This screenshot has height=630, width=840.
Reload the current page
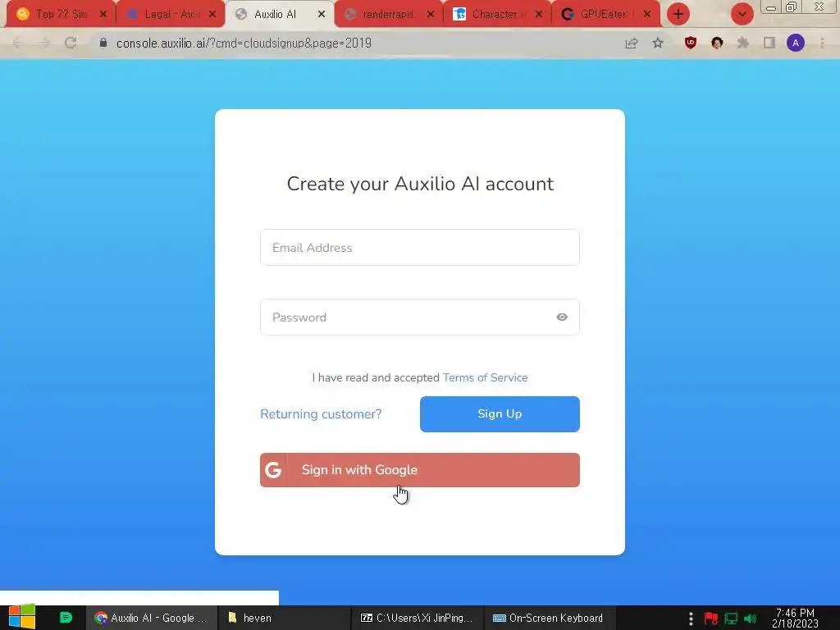[x=71, y=43]
